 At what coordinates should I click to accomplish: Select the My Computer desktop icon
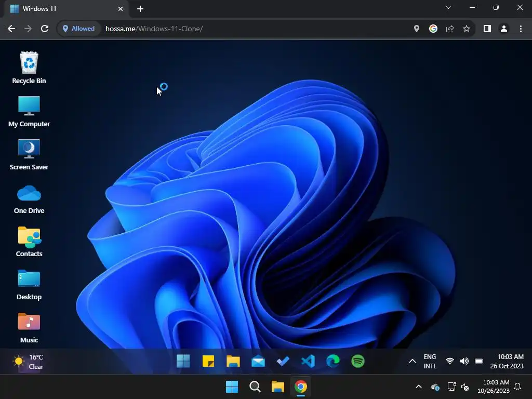[x=29, y=111]
